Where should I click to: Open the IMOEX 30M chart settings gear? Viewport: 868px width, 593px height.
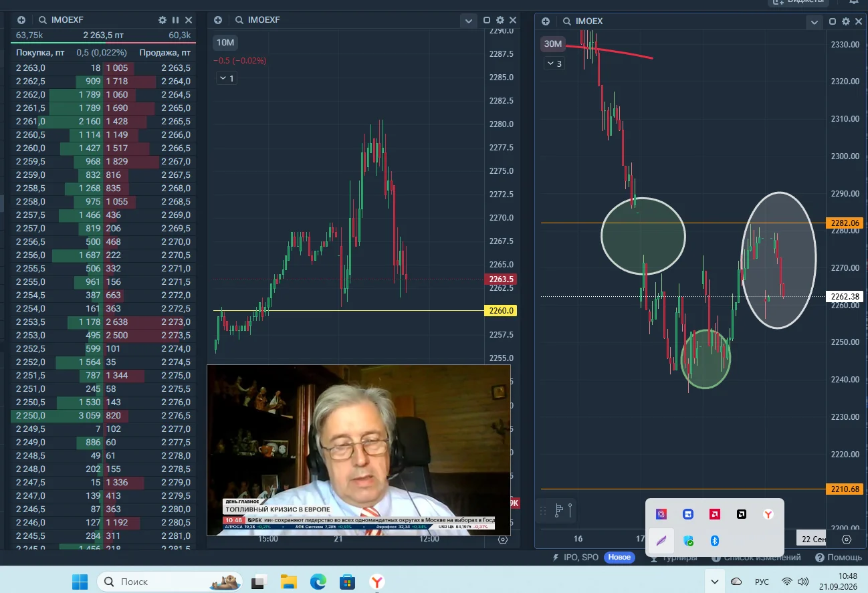pos(846,21)
